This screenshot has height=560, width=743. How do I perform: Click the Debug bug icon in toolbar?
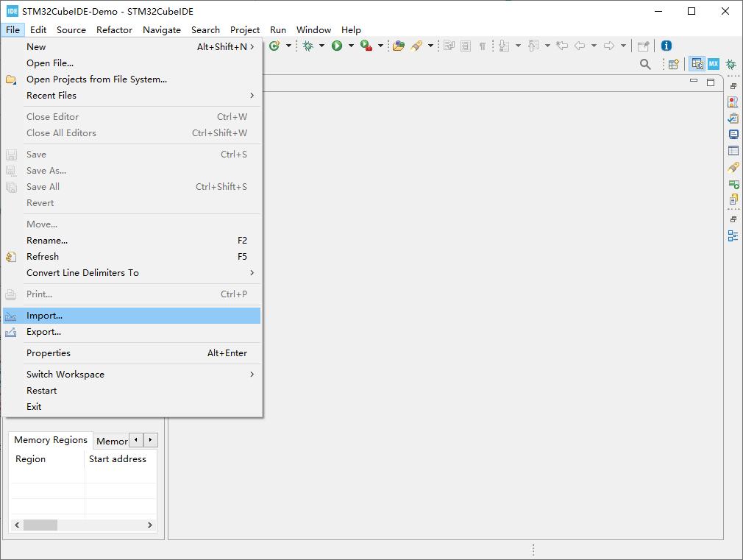tap(308, 46)
